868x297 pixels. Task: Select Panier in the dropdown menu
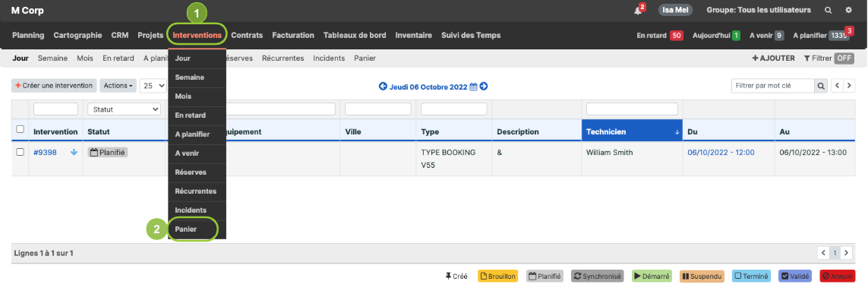click(197, 229)
